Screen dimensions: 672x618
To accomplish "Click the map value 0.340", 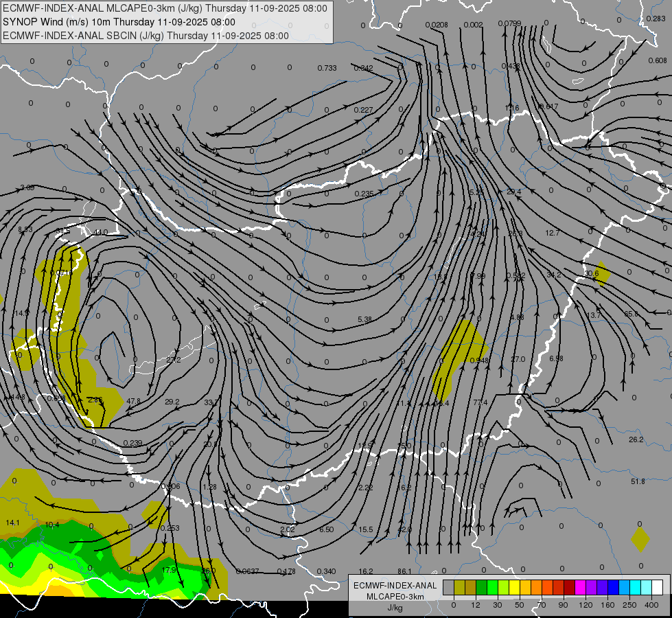I will pyautogui.click(x=326, y=571).
